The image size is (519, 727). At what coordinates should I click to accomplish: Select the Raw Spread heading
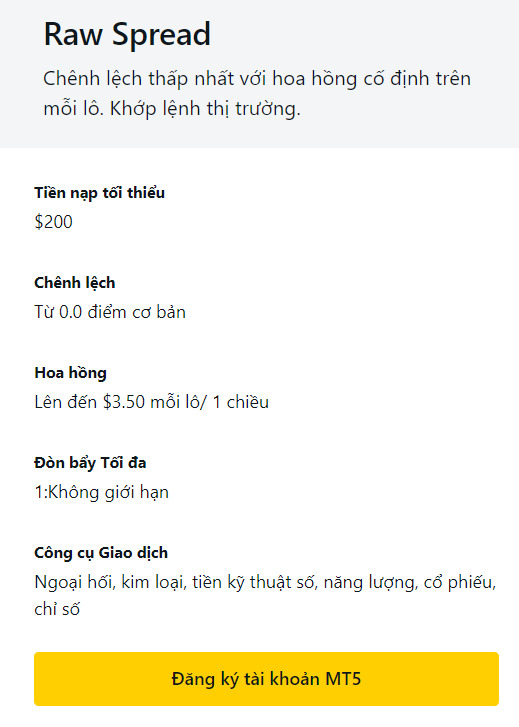pyautogui.click(x=128, y=34)
